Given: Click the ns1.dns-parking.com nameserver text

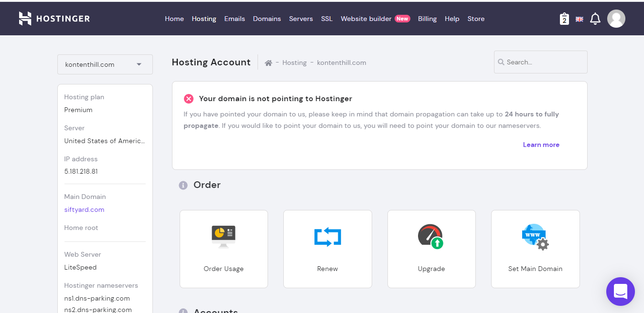Looking at the screenshot, I should (x=97, y=298).
